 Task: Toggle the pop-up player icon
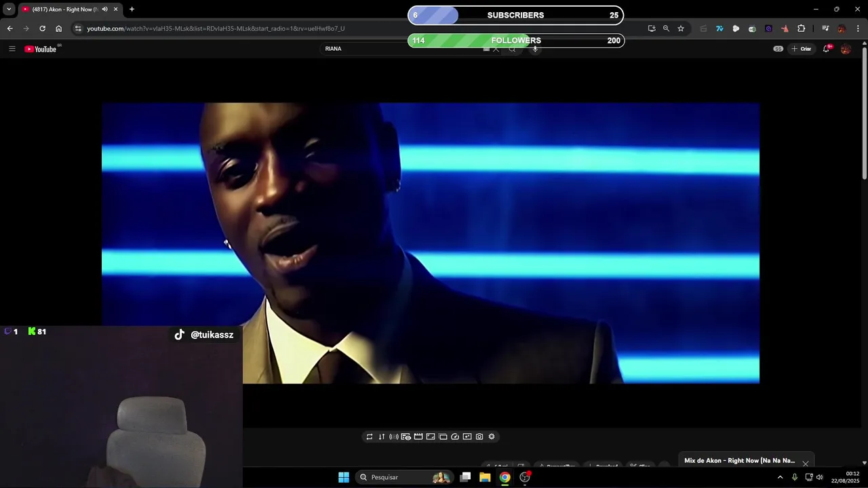point(443,436)
